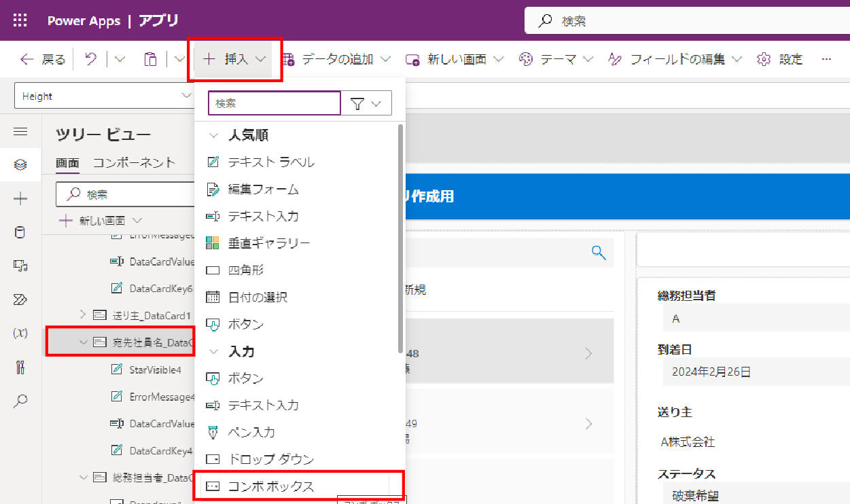
Task: Open the Data cylinder icon in sidebar
Action: coord(20,233)
